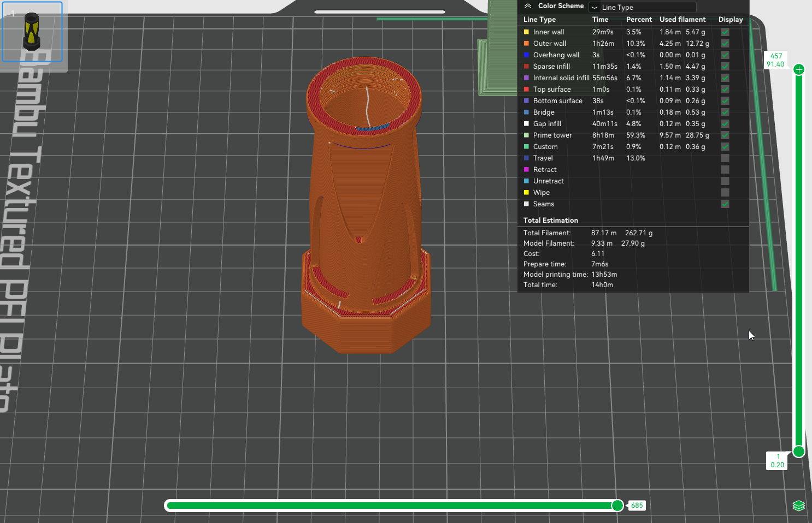Enable the Travel display checkbox
This screenshot has width=812, height=523.
click(725, 158)
